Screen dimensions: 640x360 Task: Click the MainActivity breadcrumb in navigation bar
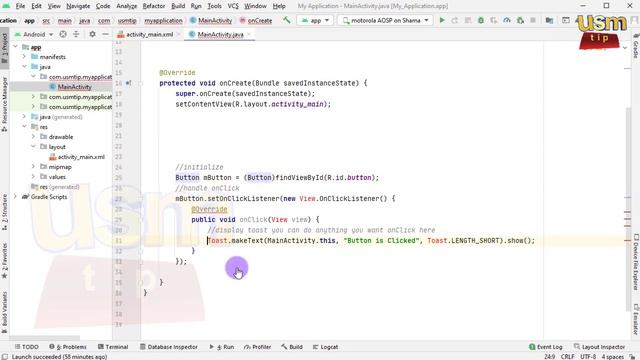pyautogui.click(x=211, y=20)
